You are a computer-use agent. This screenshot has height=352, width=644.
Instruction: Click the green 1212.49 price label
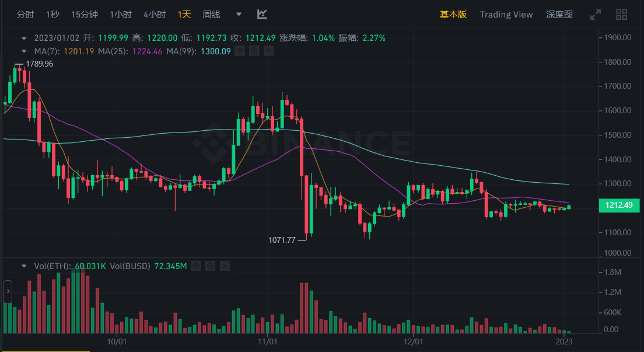coord(619,205)
